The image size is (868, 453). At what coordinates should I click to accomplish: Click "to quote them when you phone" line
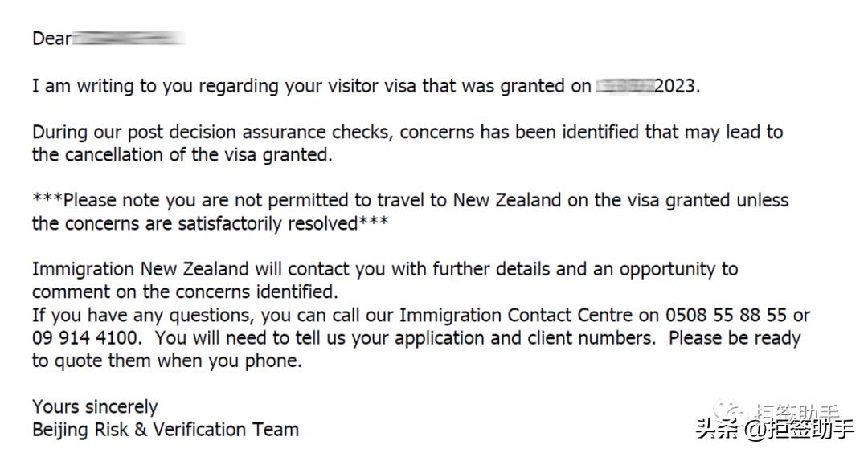tap(167, 361)
